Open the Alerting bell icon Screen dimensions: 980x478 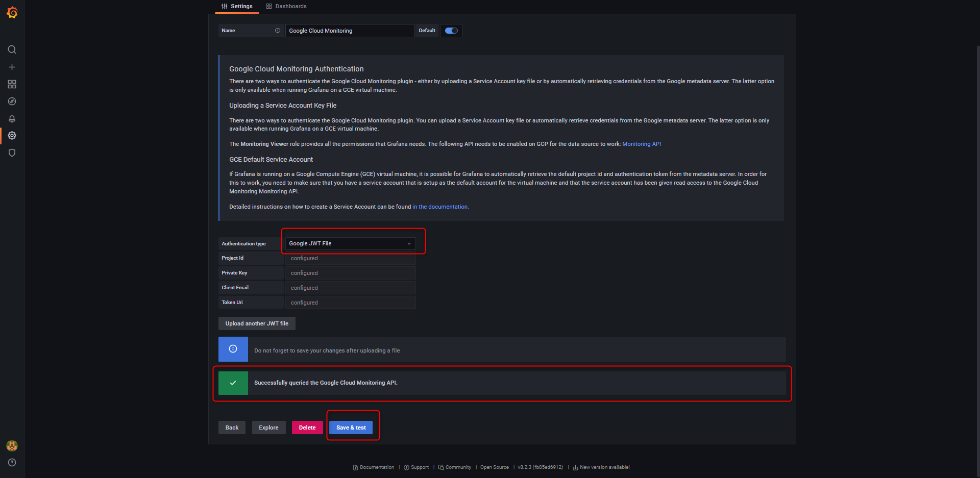pos(12,118)
